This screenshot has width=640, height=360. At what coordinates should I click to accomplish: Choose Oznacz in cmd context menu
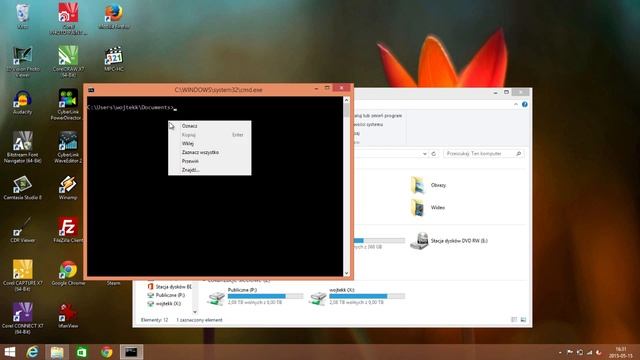pyautogui.click(x=209, y=126)
